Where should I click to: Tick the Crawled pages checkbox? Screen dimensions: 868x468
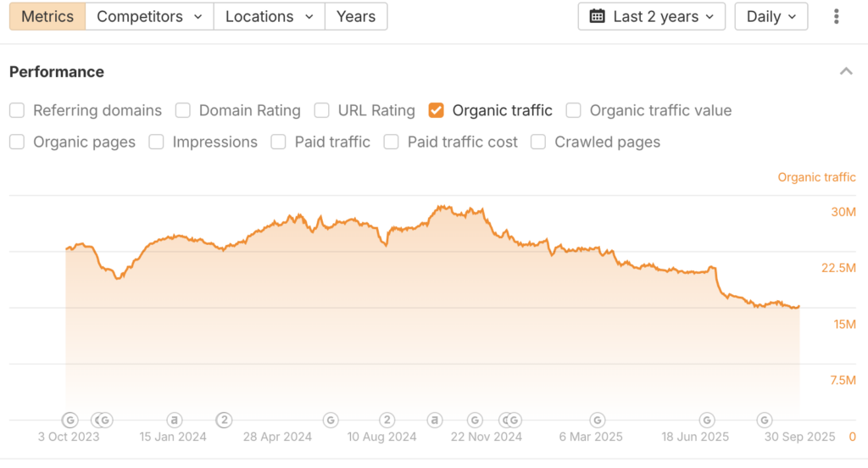pyautogui.click(x=538, y=142)
